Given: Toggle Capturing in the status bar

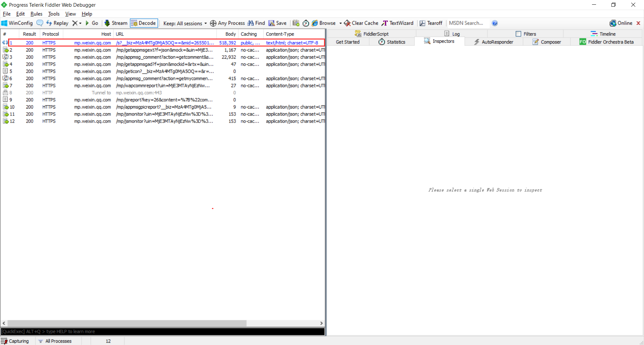Looking at the screenshot, I should (x=15, y=341).
